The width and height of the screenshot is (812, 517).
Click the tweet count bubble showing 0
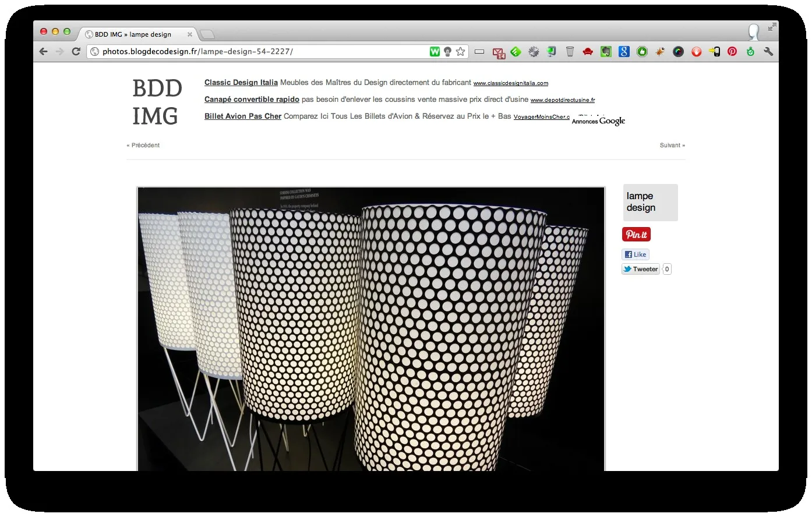coord(667,269)
